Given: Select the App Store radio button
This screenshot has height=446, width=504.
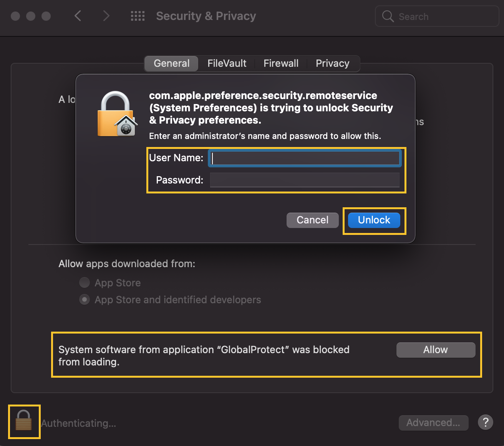Looking at the screenshot, I should (x=85, y=283).
